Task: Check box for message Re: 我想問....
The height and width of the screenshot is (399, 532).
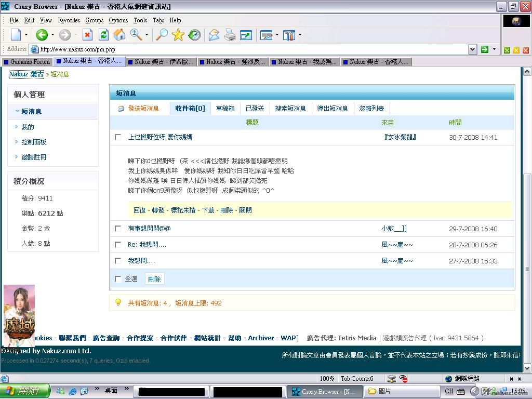Action: [x=118, y=245]
